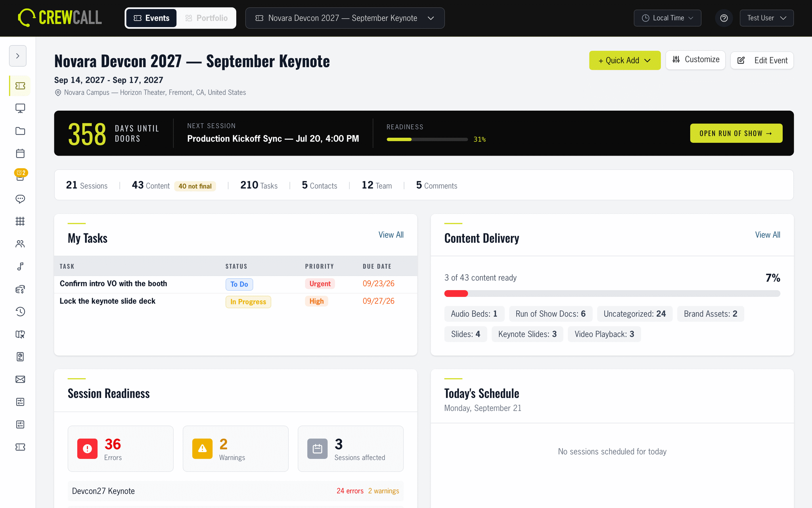812x508 pixels.
Task: Click the help question mark icon
Action: point(724,18)
